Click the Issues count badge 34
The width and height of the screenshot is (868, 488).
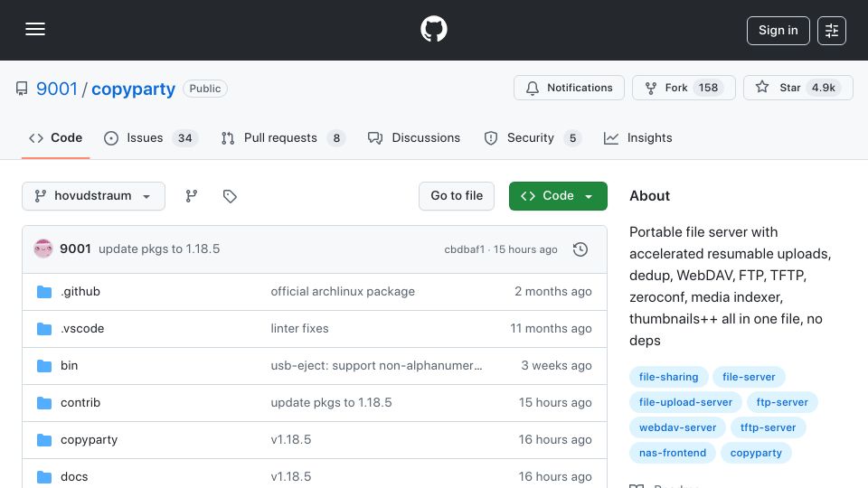tap(184, 138)
